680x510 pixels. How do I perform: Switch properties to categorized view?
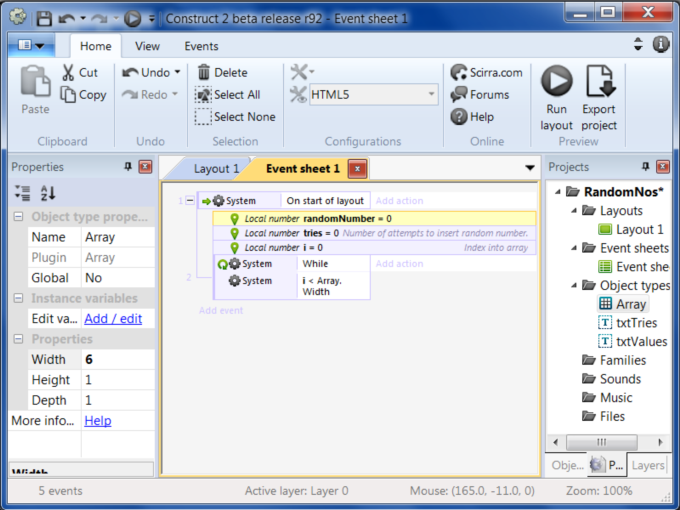click(22, 193)
